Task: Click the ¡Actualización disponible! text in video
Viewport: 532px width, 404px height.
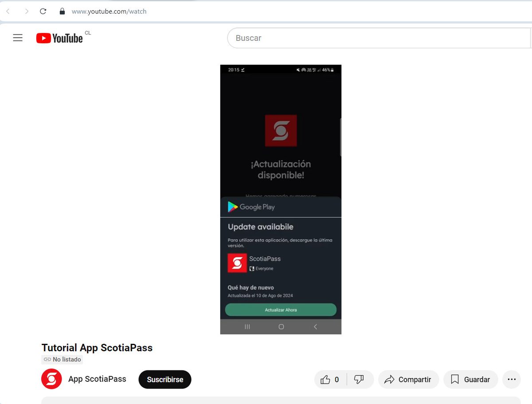Action: click(281, 170)
